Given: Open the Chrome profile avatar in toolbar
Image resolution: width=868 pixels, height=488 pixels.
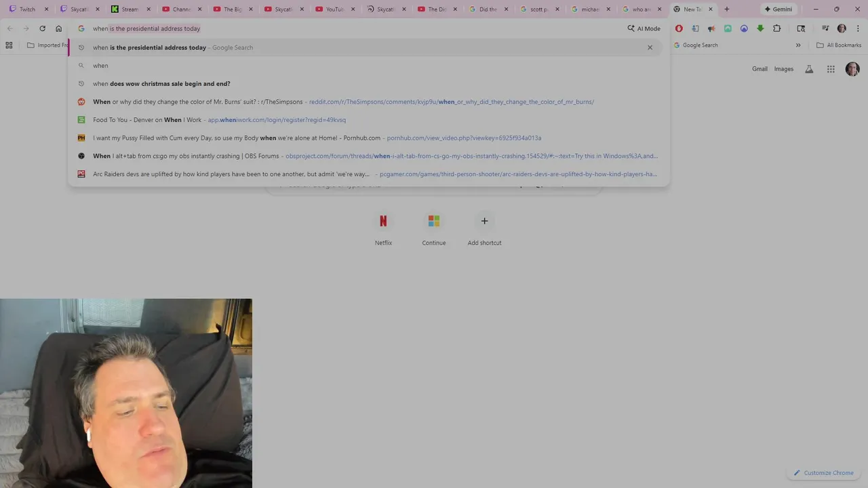Looking at the screenshot, I should (842, 28).
